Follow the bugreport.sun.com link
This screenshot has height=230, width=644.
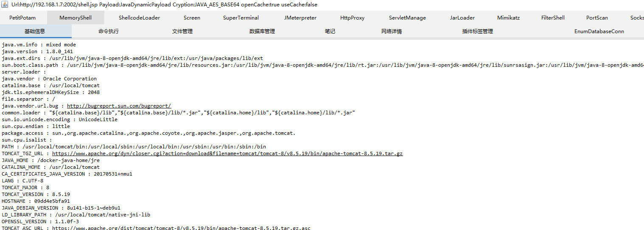119,106
